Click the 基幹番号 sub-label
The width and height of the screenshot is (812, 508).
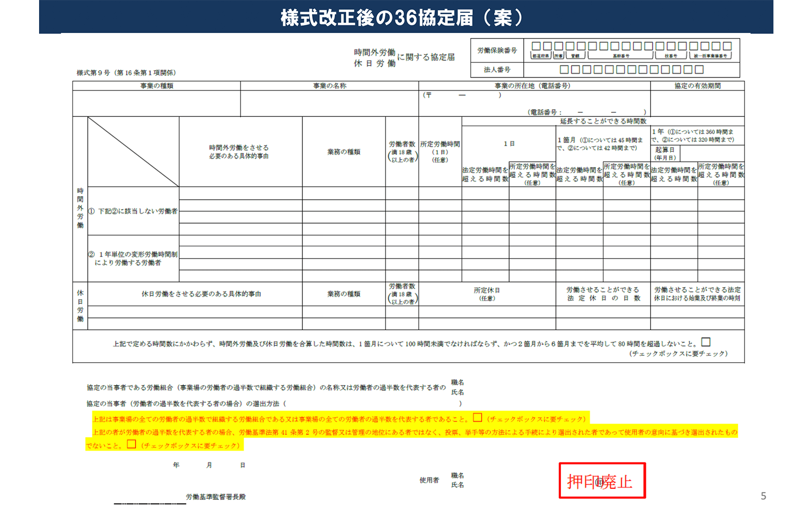tap(621, 56)
